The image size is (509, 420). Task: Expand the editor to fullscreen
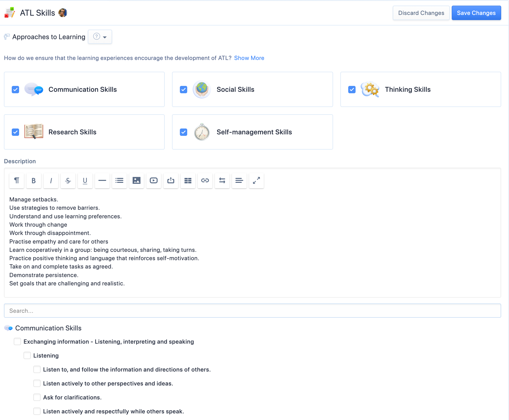(256, 181)
